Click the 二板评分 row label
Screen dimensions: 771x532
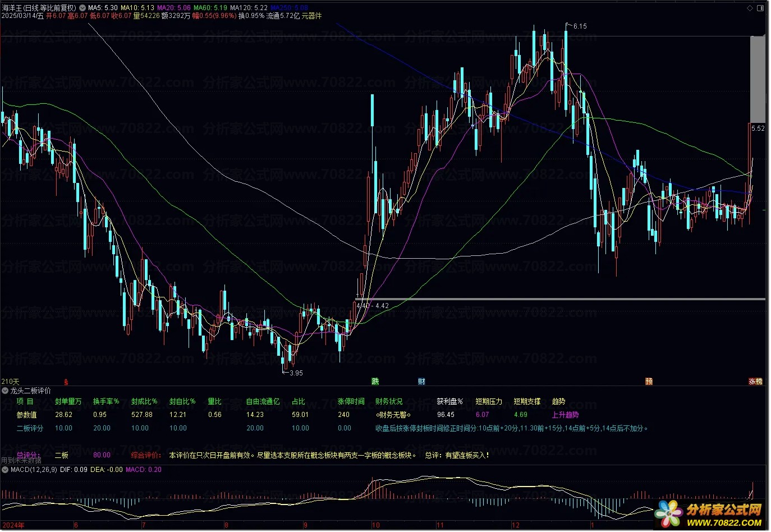coord(30,429)
